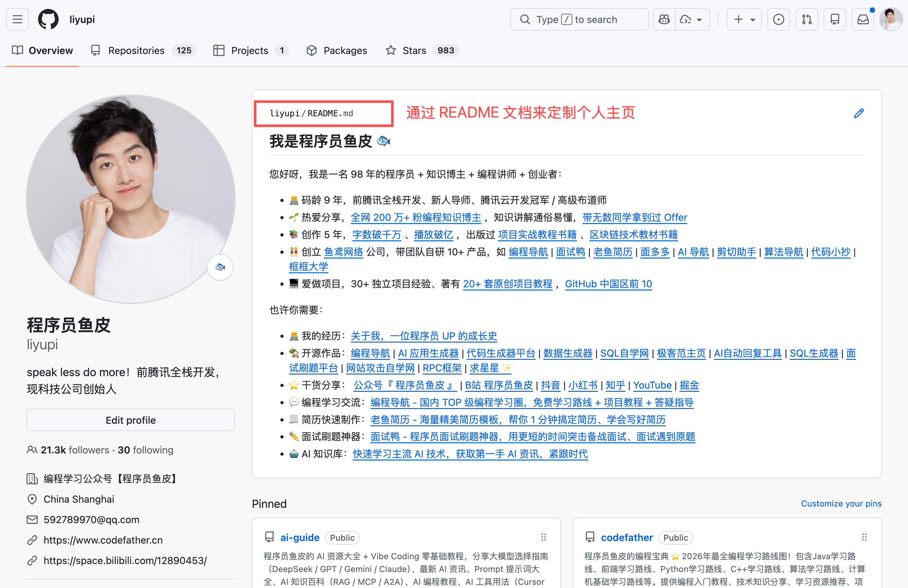
Task: Click fish status emoji badge on avatar
Action: [x=220, y=267]
